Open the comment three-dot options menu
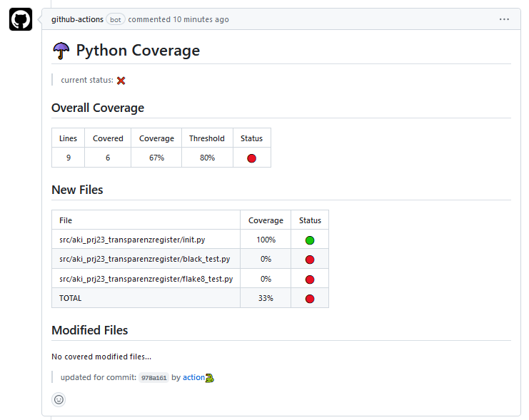Viewport: 529px width, 420px height. click(x=504, y=19)
